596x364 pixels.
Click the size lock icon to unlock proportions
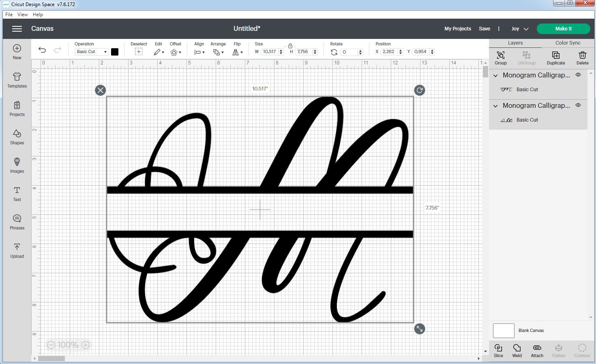click(290, 45)
